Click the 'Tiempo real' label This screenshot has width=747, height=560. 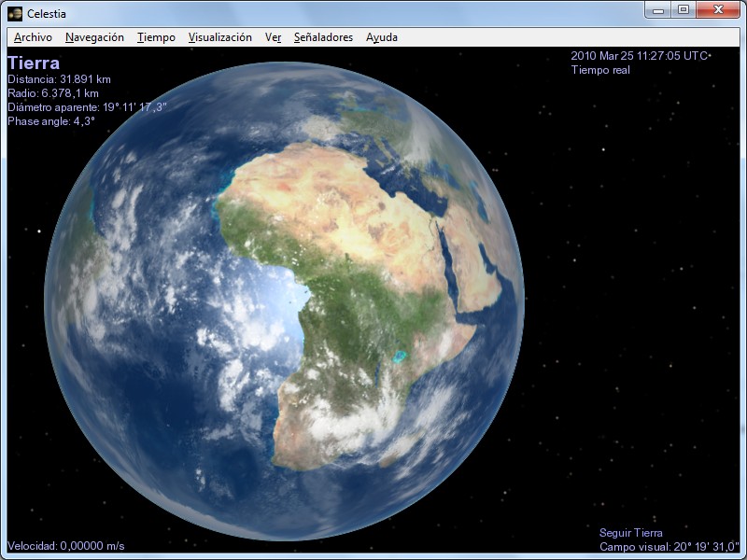(600, 70)
